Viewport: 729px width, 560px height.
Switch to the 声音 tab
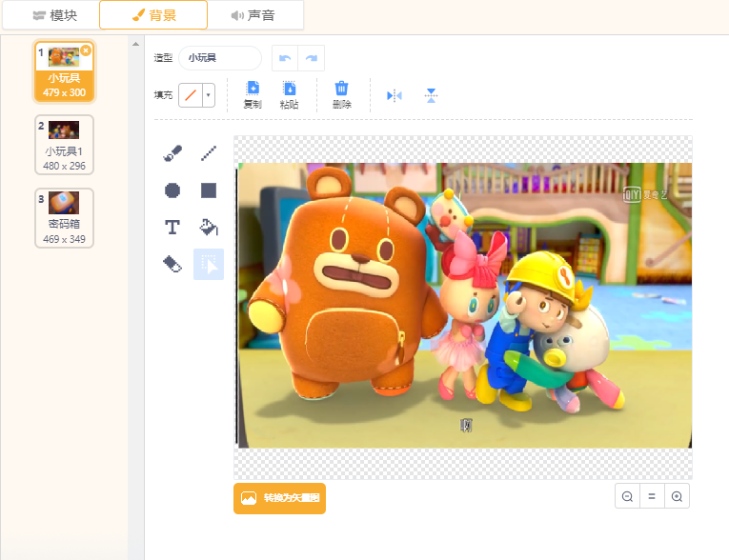[x=253, y=15]
